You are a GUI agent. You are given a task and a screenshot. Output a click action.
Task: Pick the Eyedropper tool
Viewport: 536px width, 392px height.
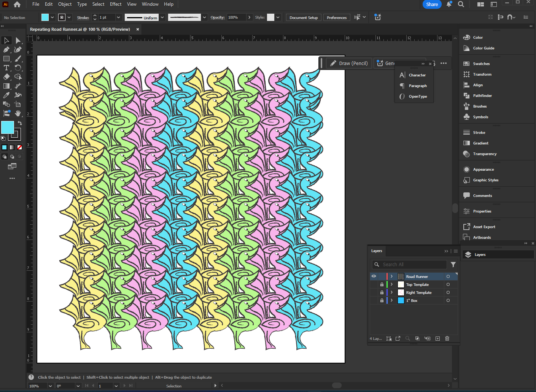click(x=6, y=95)
